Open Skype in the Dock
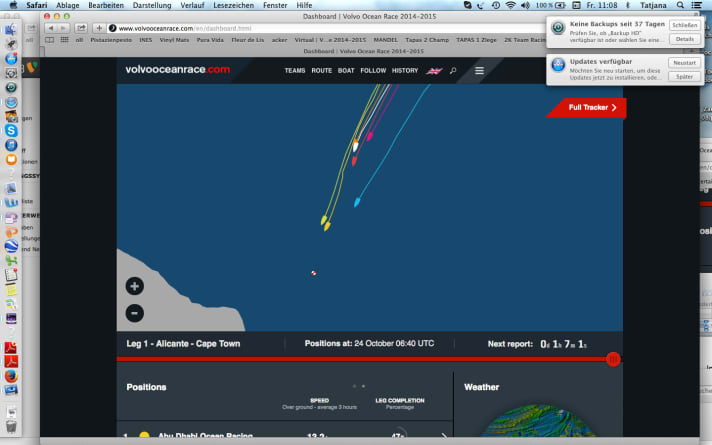712x445 pixels. click(11, 131)
